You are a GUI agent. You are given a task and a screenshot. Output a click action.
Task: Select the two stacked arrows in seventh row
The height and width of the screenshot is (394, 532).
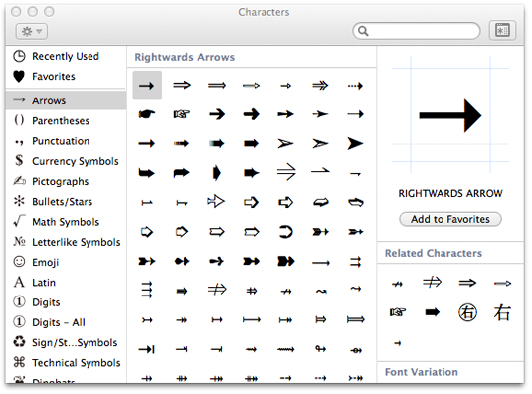tap(355, 262)
